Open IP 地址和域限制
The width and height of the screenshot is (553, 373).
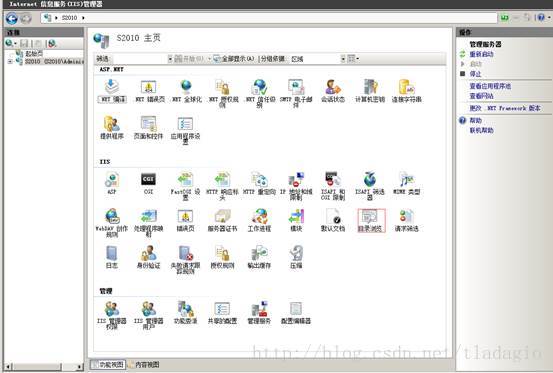pos(296,186)
